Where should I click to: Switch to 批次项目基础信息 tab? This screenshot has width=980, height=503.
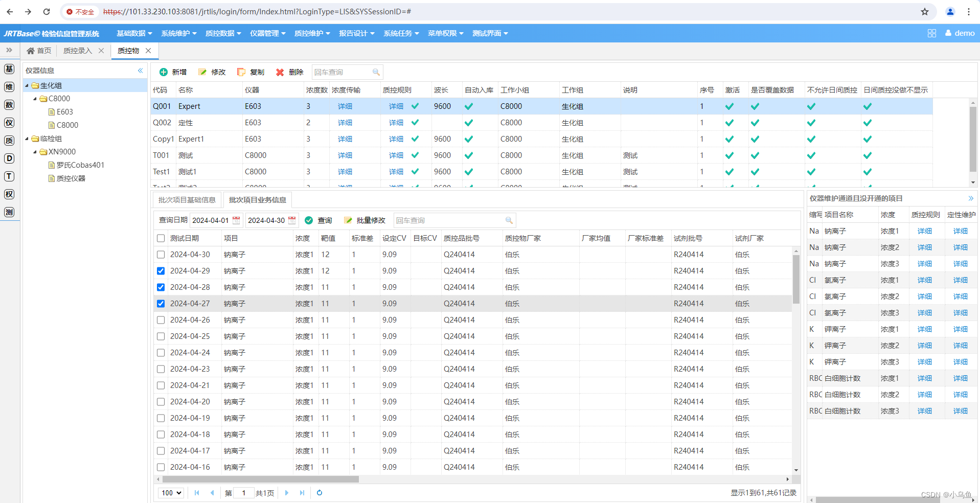tap(187, 200)
